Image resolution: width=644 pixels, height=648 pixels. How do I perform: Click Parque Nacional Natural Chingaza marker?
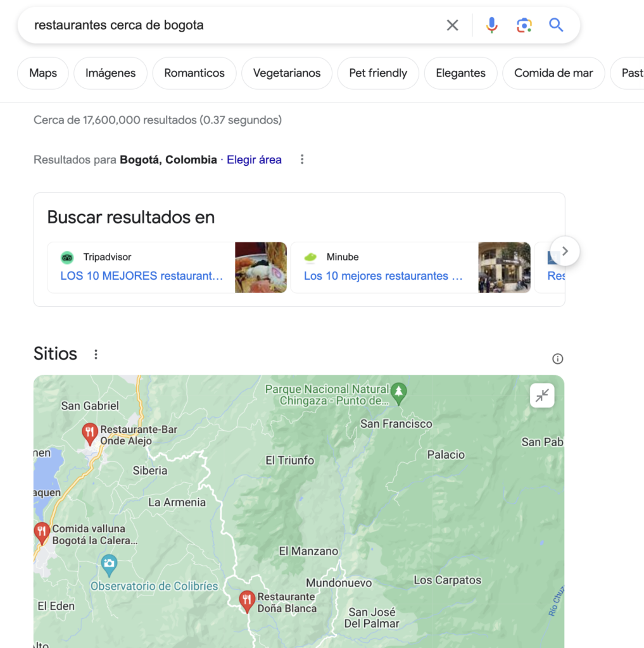[398, 394]
